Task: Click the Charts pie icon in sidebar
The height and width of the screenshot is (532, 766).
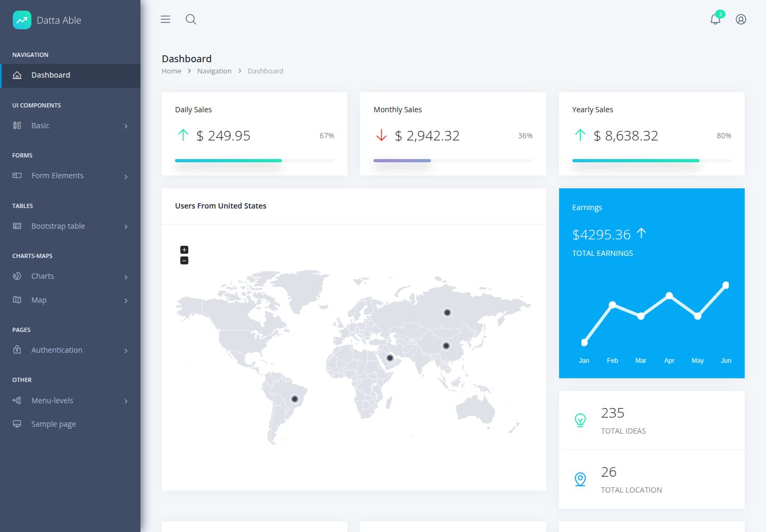Action: pos(17,276)
